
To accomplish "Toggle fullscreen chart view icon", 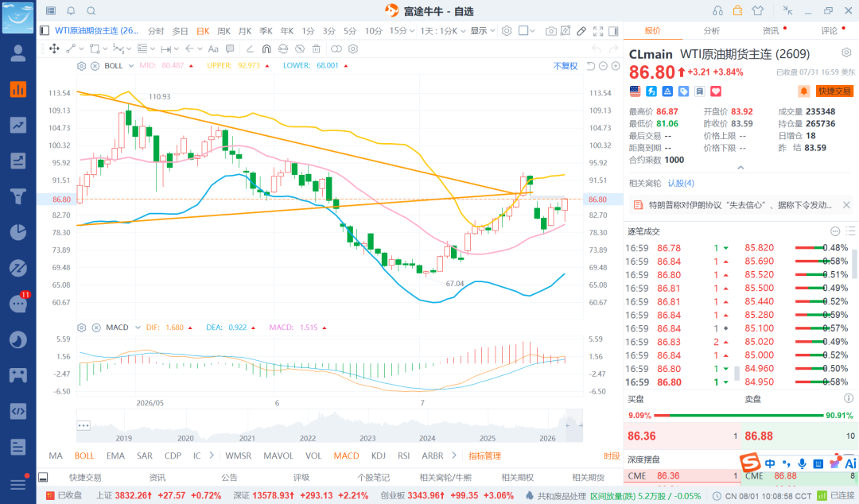I will point(597,31).
